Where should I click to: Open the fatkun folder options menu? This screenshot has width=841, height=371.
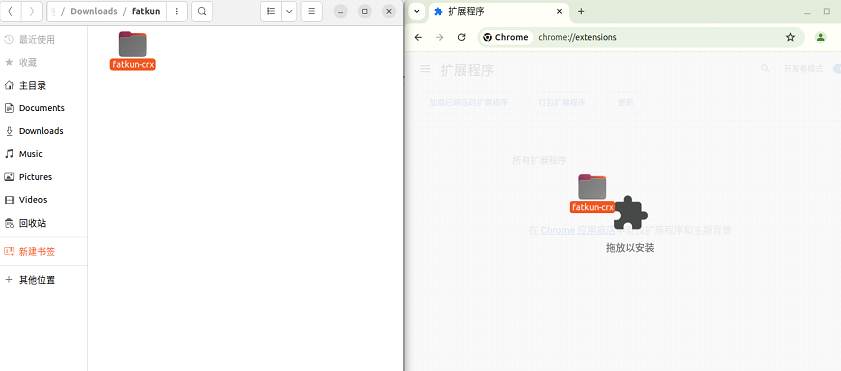coord(176,11)
